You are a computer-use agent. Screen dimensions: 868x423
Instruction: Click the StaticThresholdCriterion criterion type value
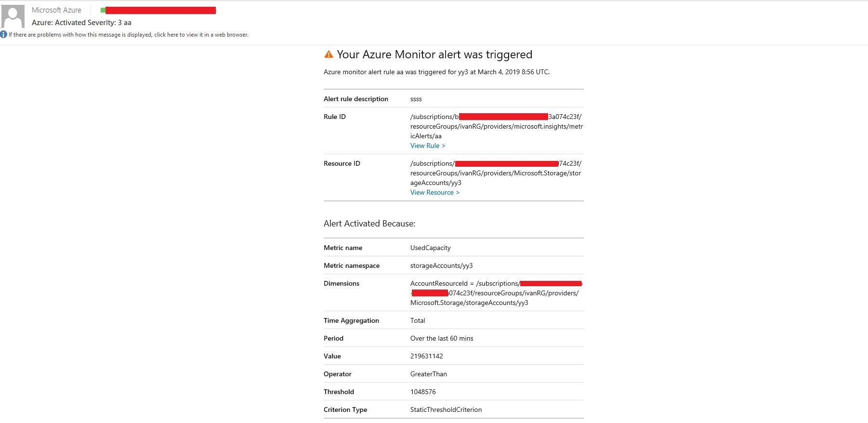(x=446, y=410)
